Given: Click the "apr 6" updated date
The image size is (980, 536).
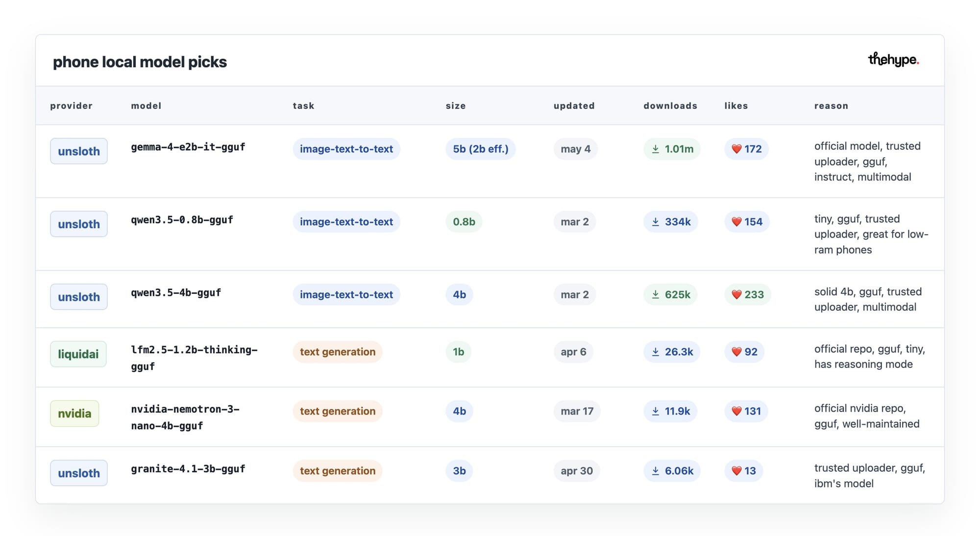Looking at the screenshot, I should [573, 352].
